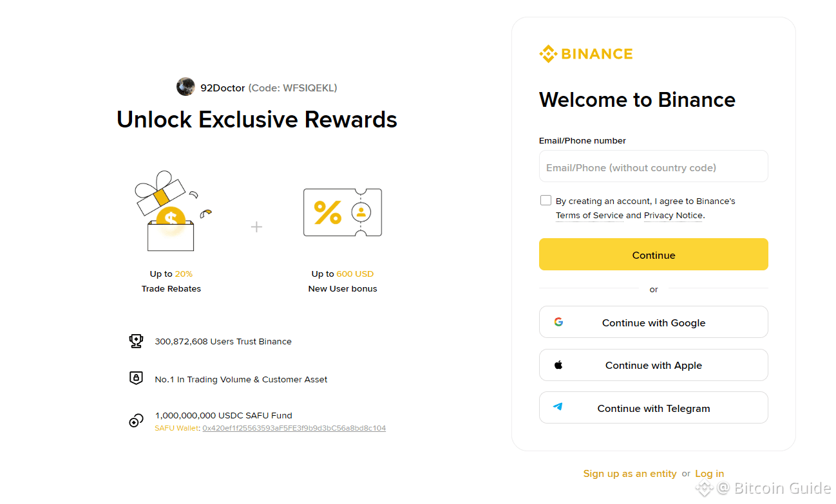
Task: Choose Continue with Telegram
Action: pos(653,407)
